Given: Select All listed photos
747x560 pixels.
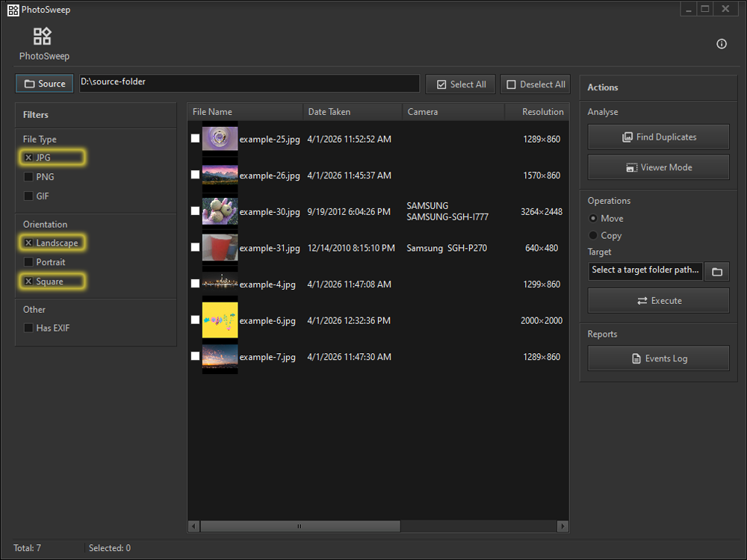Looking at the screenshot, I should click(459, 84).
